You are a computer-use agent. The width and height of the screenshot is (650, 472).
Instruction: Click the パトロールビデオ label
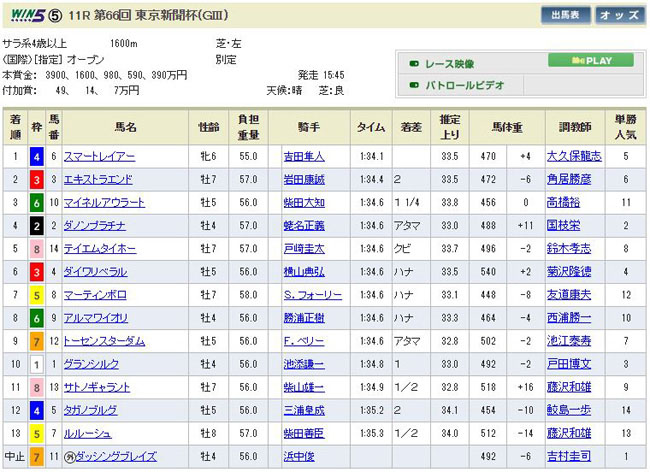point(468,87)
